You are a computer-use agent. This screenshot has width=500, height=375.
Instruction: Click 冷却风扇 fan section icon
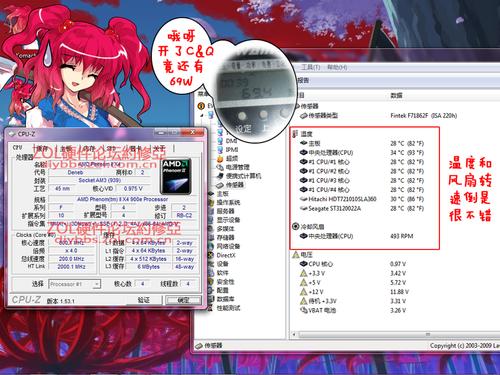295,227
